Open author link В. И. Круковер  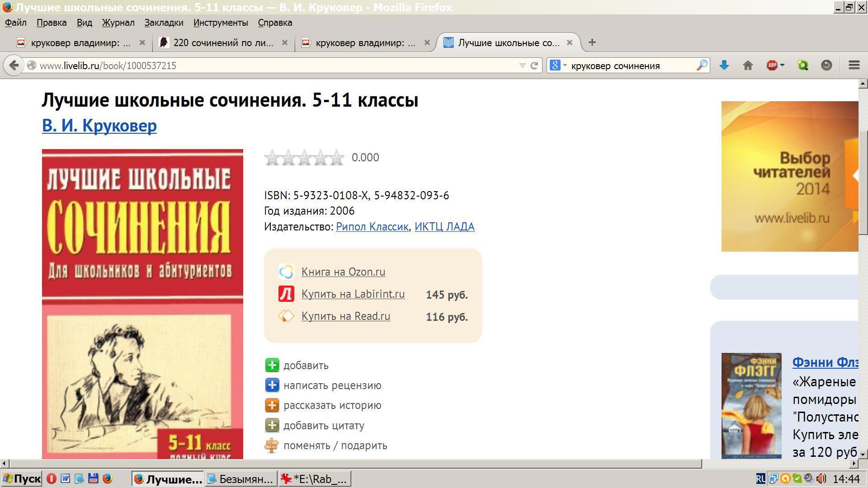(x=99, y=126)
